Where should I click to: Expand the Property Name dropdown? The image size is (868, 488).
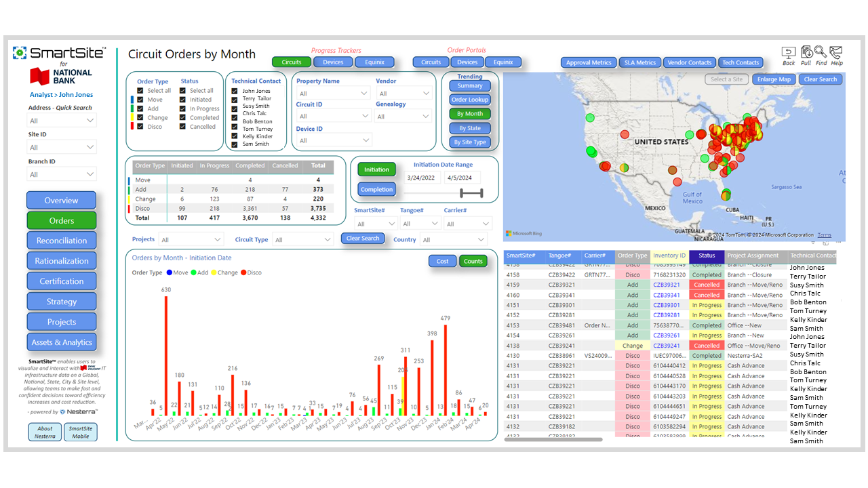point(333,94)
